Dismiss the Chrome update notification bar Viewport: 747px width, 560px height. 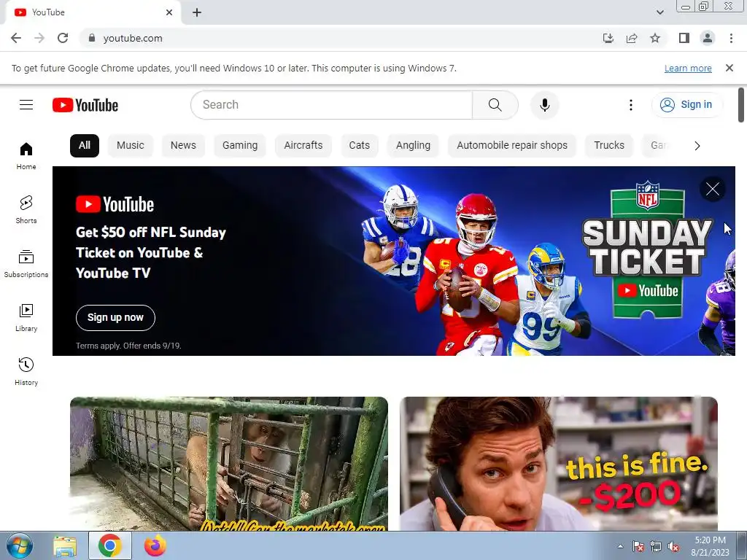(x=729, y=68)
